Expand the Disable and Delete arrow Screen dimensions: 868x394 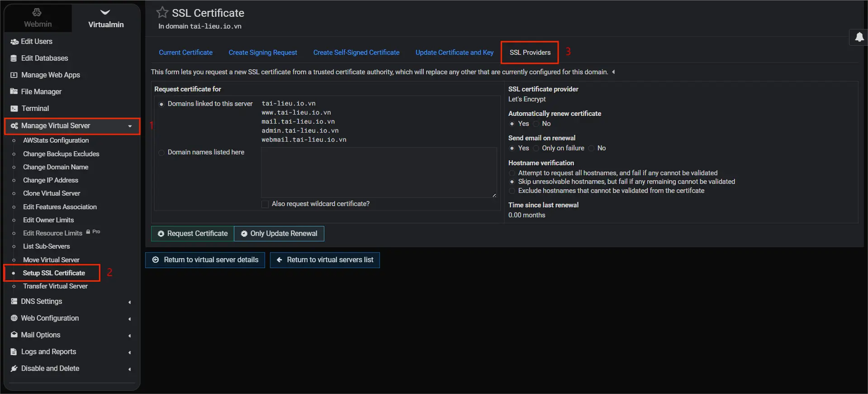coord(130,369)
